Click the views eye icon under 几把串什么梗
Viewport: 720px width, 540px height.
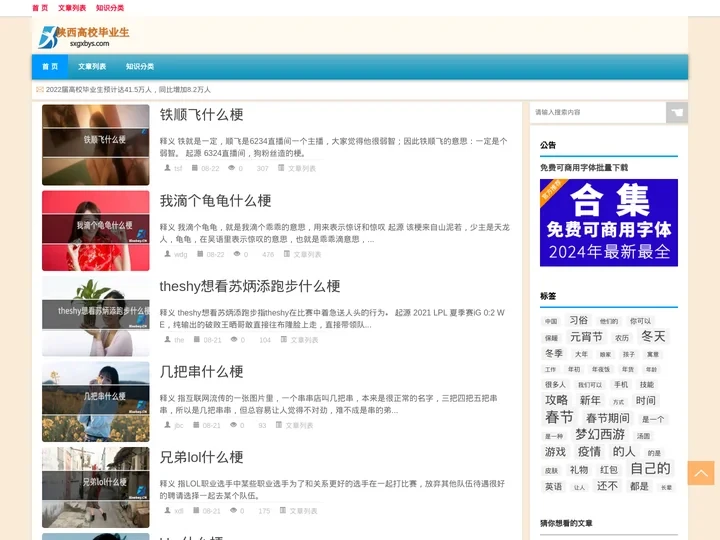pos(233,425)
